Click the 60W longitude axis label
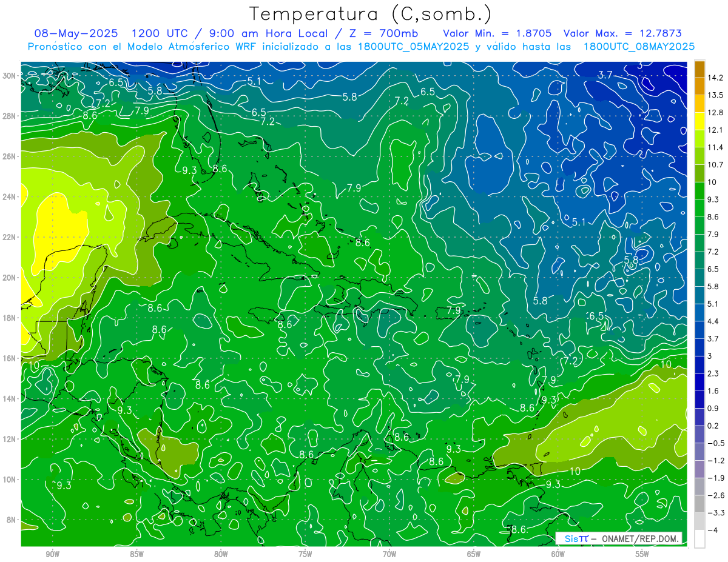Screen dimensions: 728x562 558,554
